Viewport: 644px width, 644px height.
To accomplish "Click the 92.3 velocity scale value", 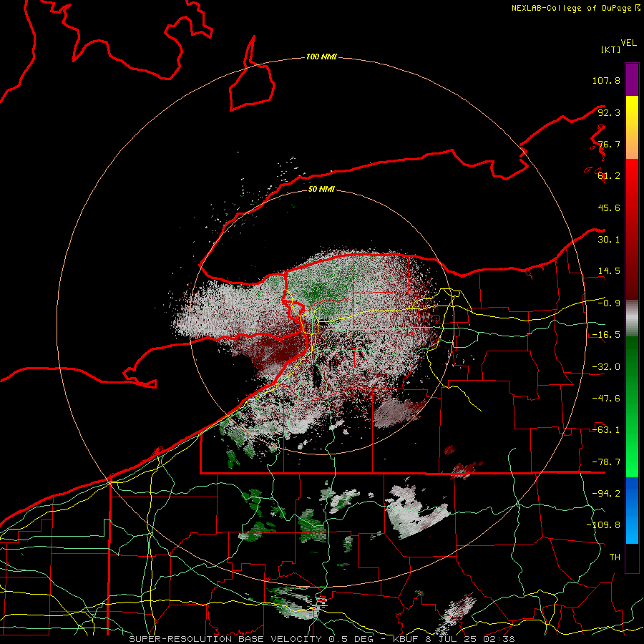I will tap(609, 112).
